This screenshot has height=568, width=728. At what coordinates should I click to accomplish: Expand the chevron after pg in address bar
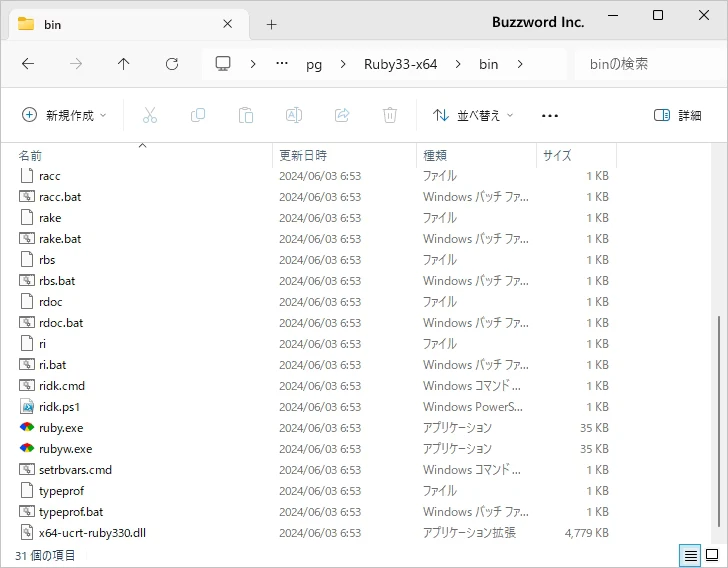[343, 64]
